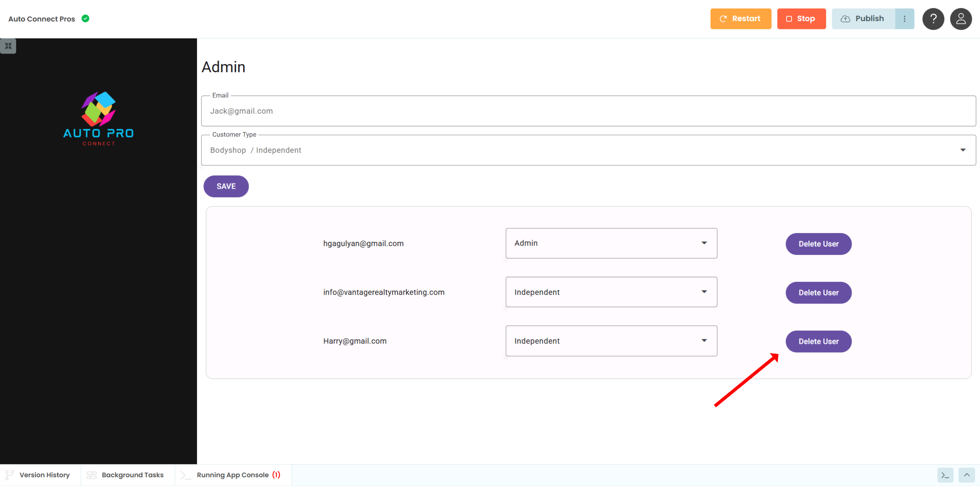Click the Publish options three-dot icon
Image resolution: width=980 pixels, height=486 pixels.
click(x=904, y=19)
